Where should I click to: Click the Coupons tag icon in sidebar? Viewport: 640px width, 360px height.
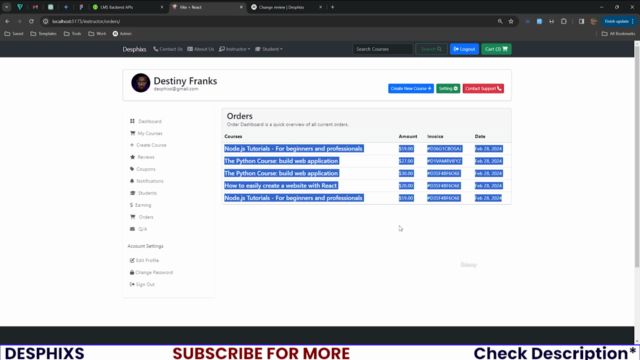pyautogui.click(x=132, y=169)
